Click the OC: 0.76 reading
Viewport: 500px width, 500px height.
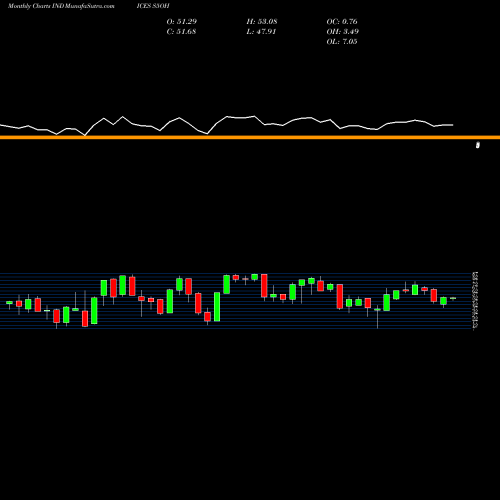point(342,21)
